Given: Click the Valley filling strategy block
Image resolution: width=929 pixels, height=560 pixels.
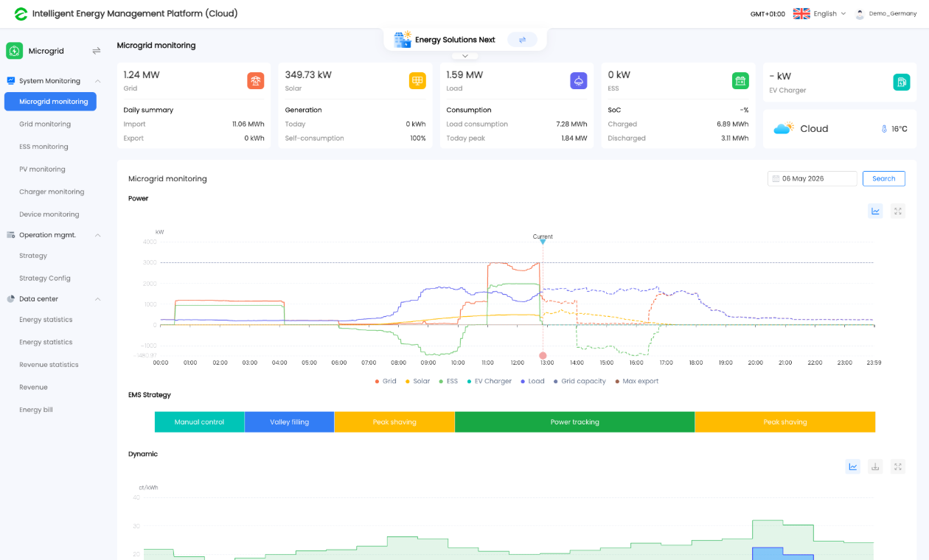Looking at the screenshot, I should pos(289,422).
